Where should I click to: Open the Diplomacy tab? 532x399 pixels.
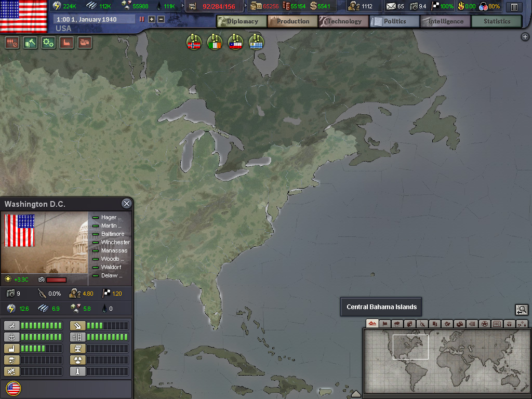pyautogui.click(x=242, y=21)
